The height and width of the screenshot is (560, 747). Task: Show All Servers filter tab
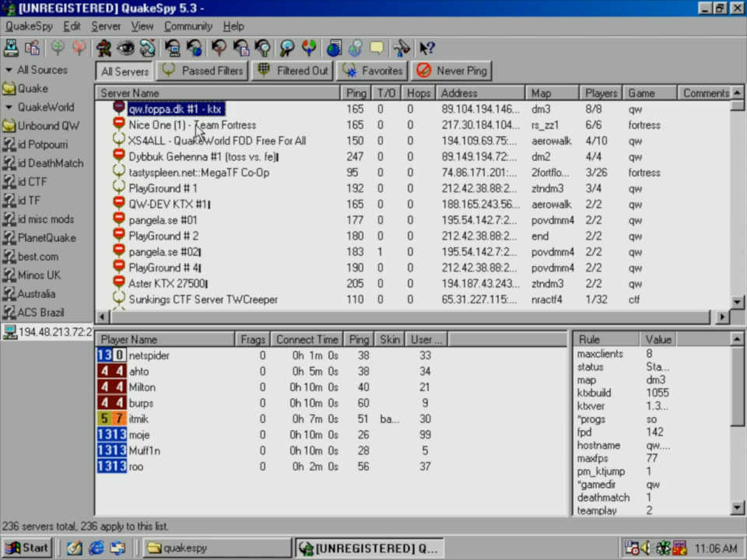[124, 72]
